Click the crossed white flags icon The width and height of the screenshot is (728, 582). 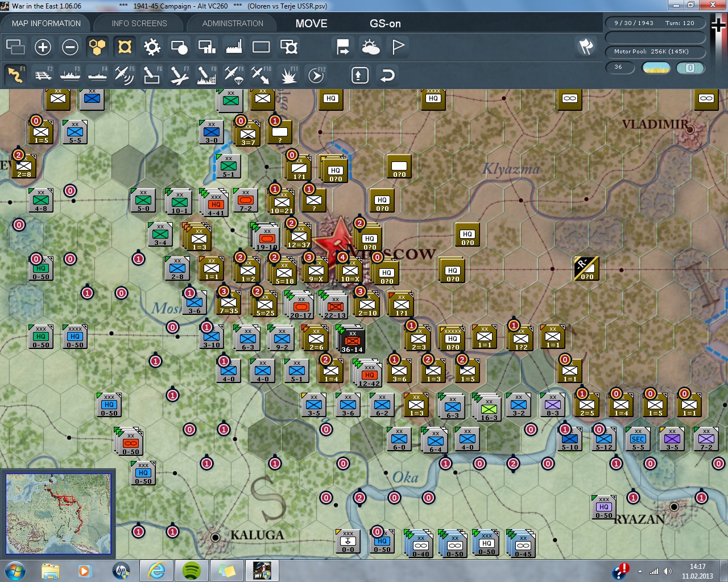pyautogui.click(x=586, y=47)
